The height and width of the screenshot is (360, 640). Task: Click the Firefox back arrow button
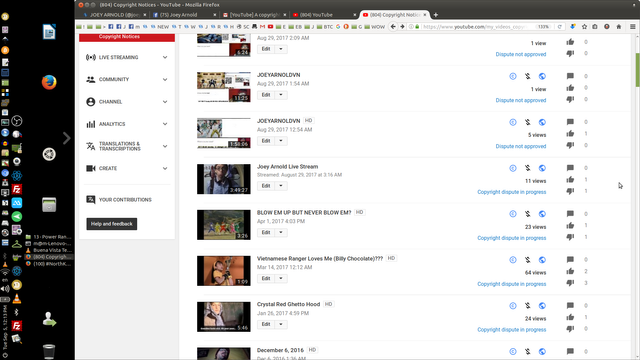coord(393,27)
